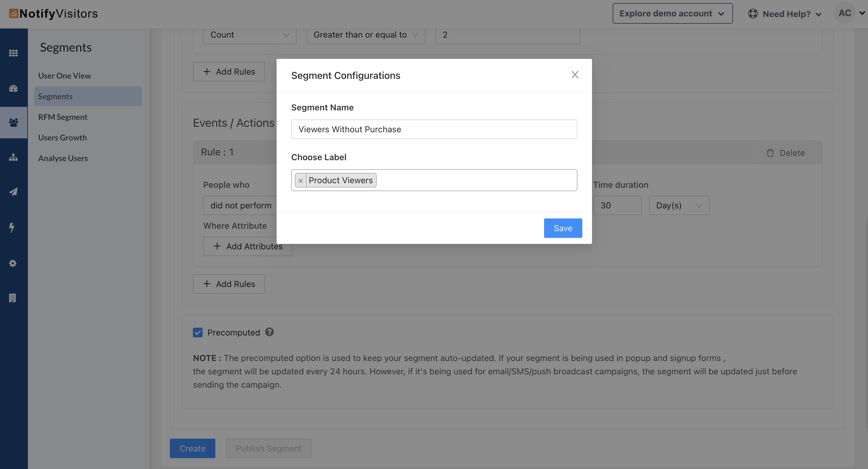
Task: Open the settings gear icon in sidebar
Action: click(13, 263)
